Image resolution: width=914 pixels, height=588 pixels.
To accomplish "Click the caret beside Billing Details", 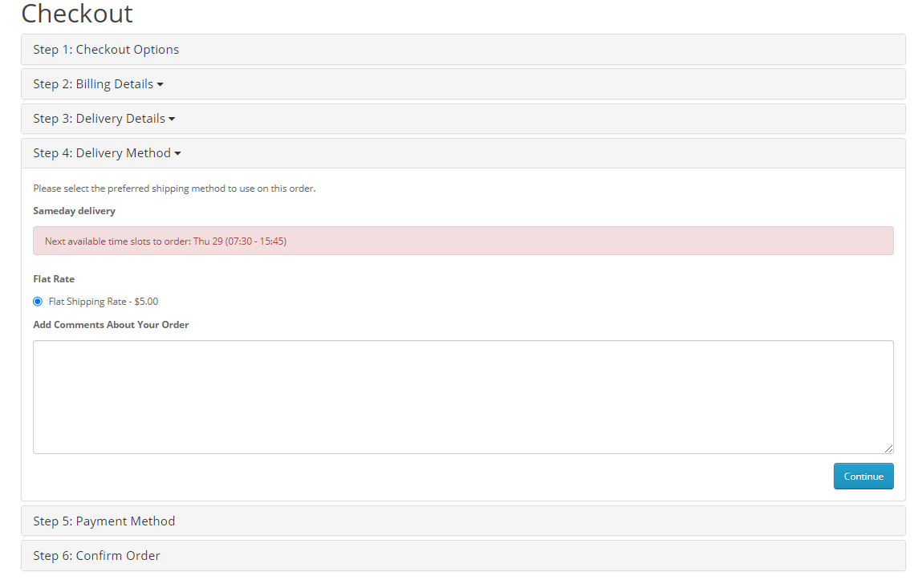I will tap(160, 84).
